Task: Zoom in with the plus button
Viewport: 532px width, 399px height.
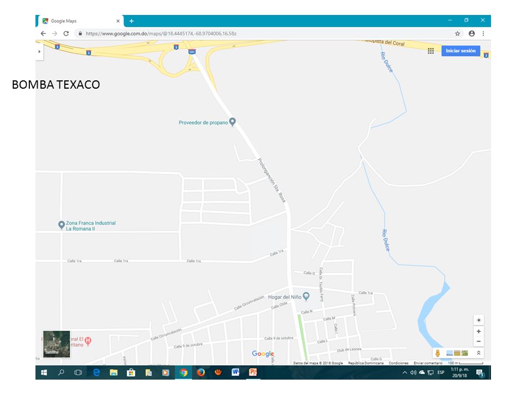Action: pos(478,331)
